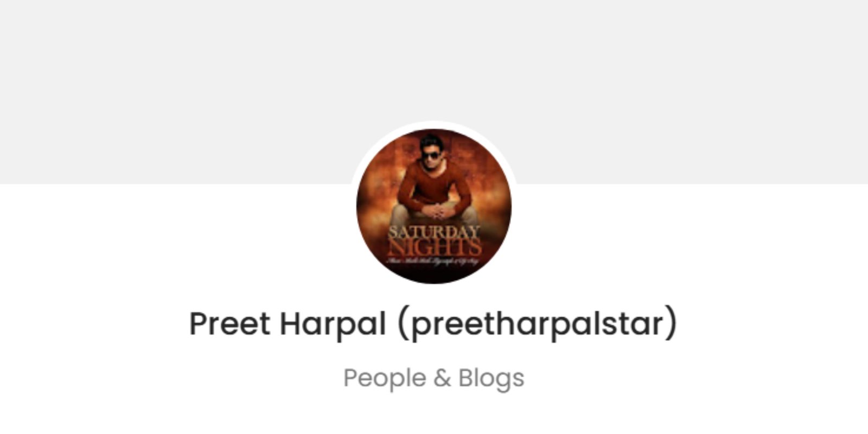Click the red NIGHTS text in avatar
The height and width of the screenshot is (434, 868).
(x=435, y=248)
